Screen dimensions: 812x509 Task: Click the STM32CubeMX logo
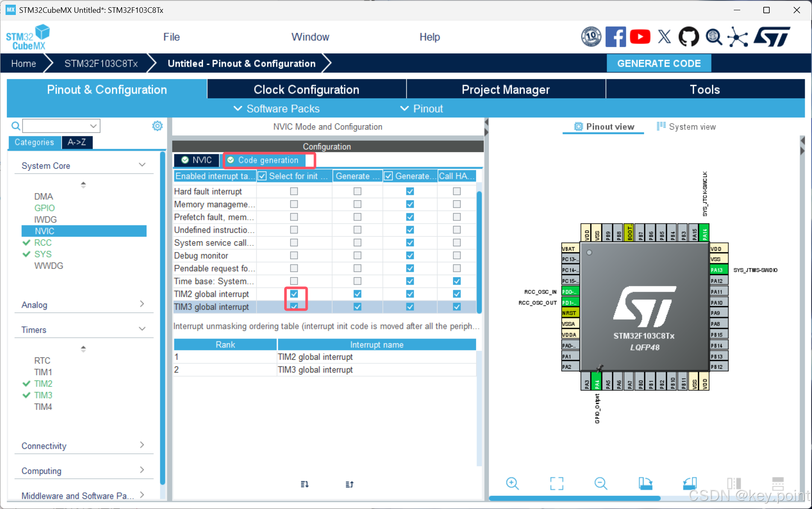coord(28,37)
